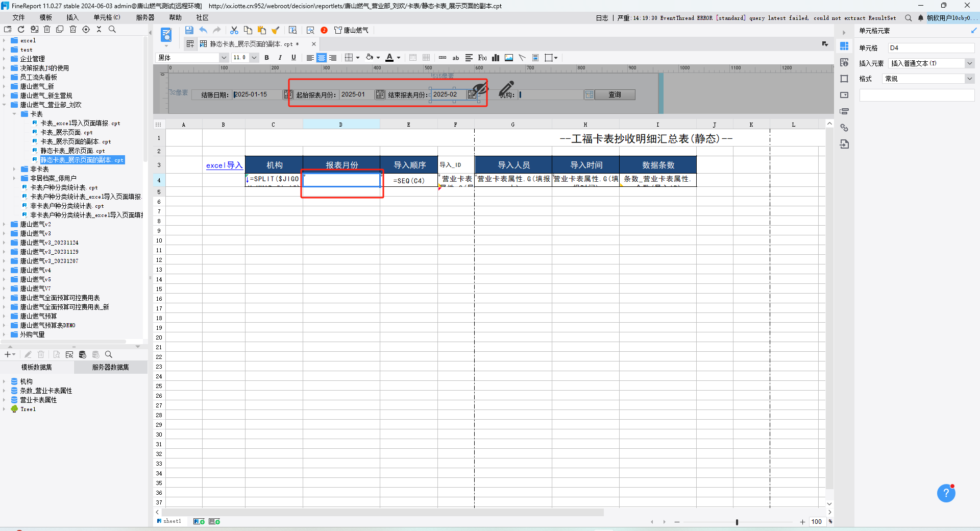
Task: Set left text alignment
Action: click(310, 58)
